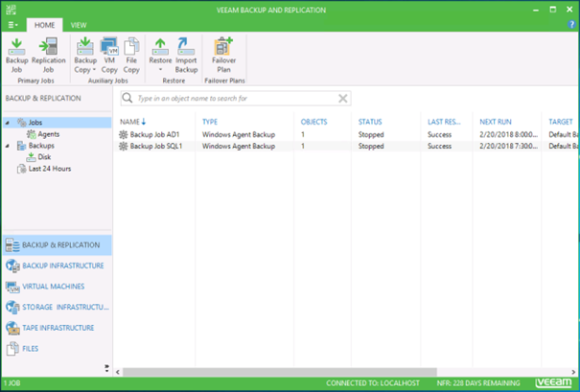580x392 pixels.
Task: Click Stopped status of Backup Job AD1
Action: pos(371,134)
